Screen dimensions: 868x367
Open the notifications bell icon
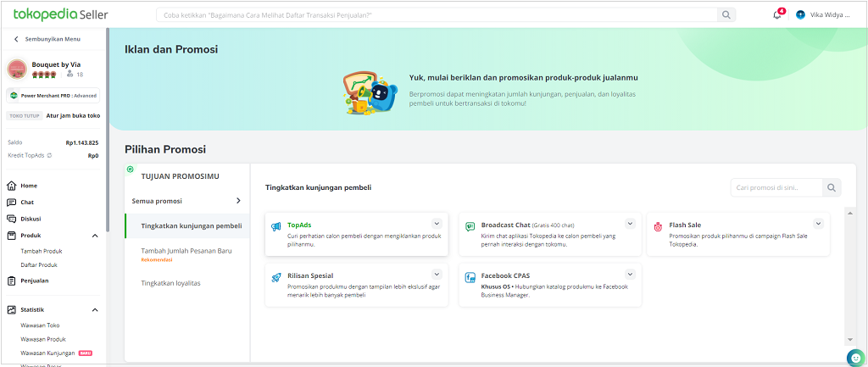pyautogui.click(x=776, y=15)
